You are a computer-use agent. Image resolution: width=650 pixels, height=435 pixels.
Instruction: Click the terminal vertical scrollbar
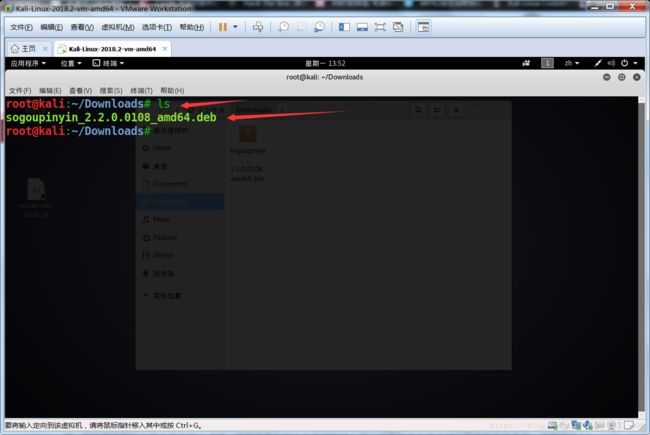(642, 257)
